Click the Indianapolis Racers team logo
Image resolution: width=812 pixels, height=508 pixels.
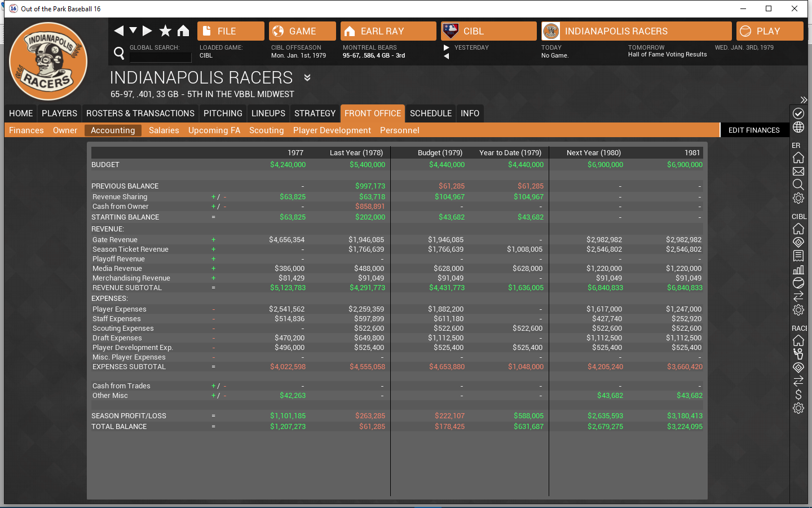48,61
